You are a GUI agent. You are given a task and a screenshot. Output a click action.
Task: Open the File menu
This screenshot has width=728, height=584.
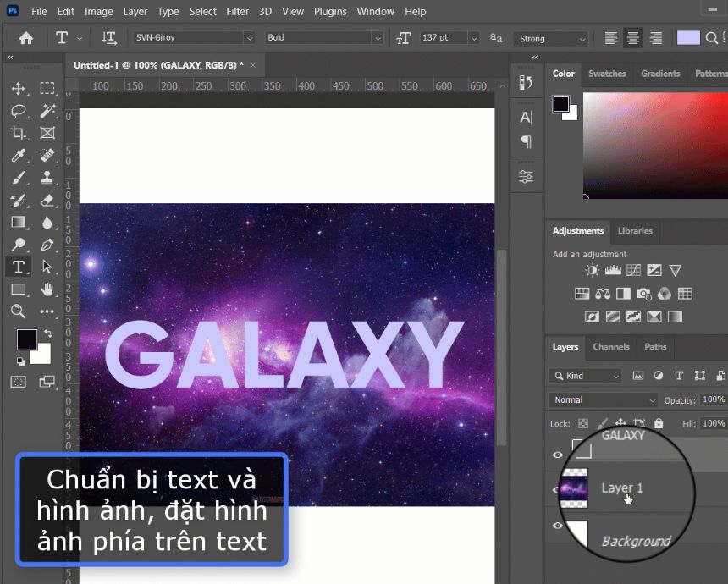pos(39,11)
